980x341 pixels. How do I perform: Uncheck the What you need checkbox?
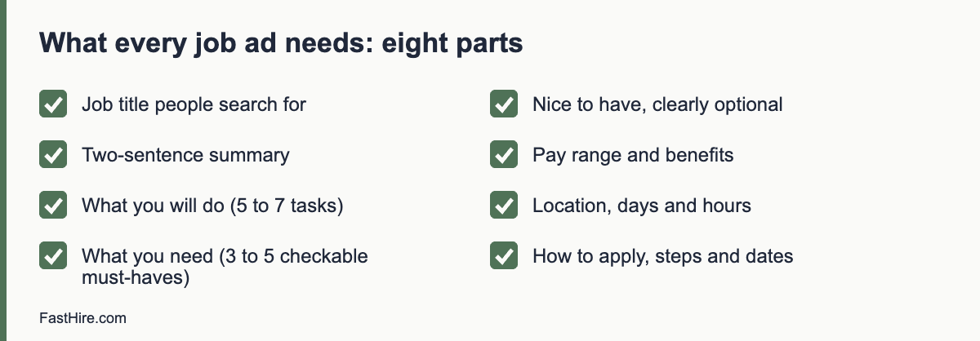click(x=53, y=256)
